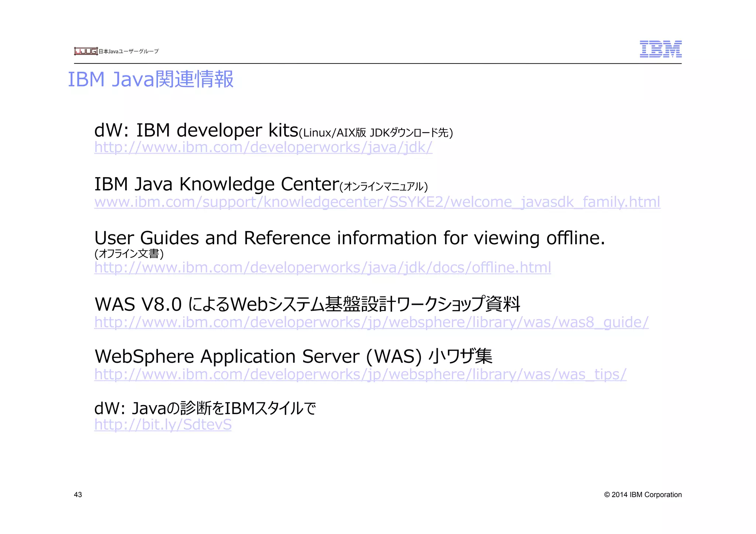Visit the was_tips link

360,374
